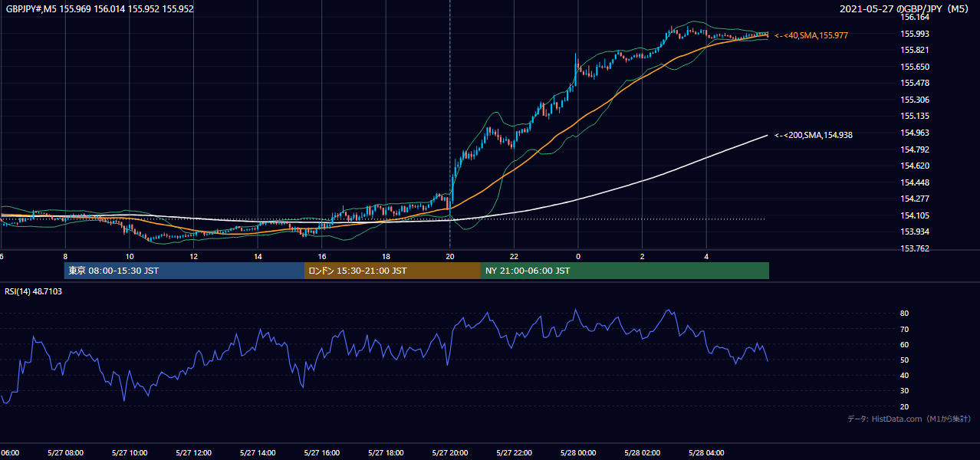
Task: Click the 5/27 18:00 time axis label
Action: click(385, 452)
